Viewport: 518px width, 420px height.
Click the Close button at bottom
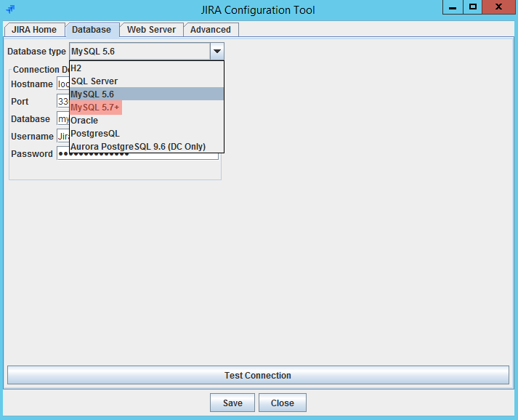tap(283, 403)
